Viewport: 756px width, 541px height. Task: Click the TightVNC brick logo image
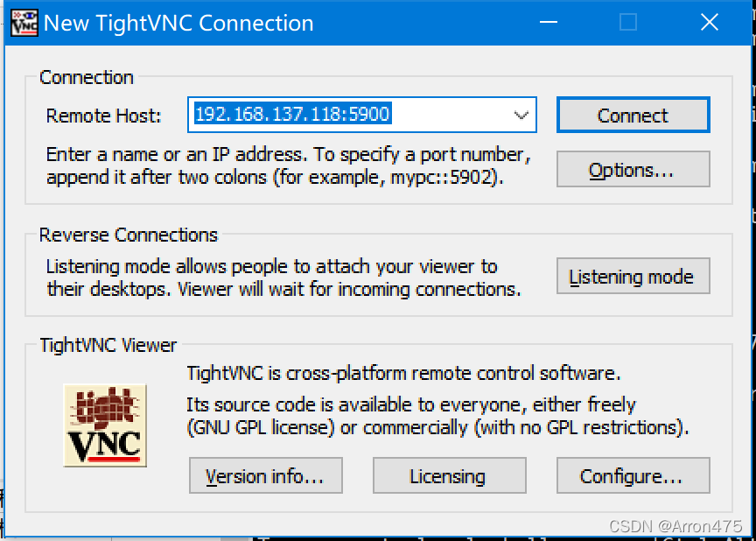[x=105, y=425]
